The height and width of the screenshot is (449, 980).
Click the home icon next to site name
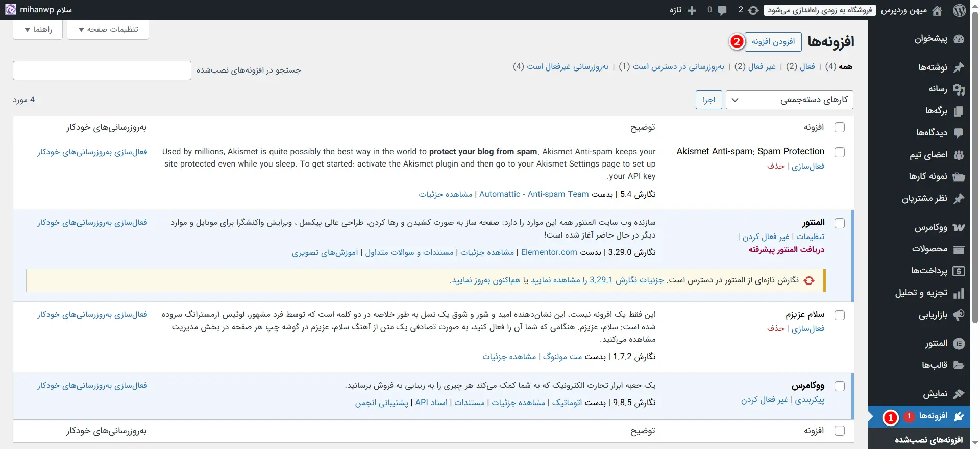[937, 10]
